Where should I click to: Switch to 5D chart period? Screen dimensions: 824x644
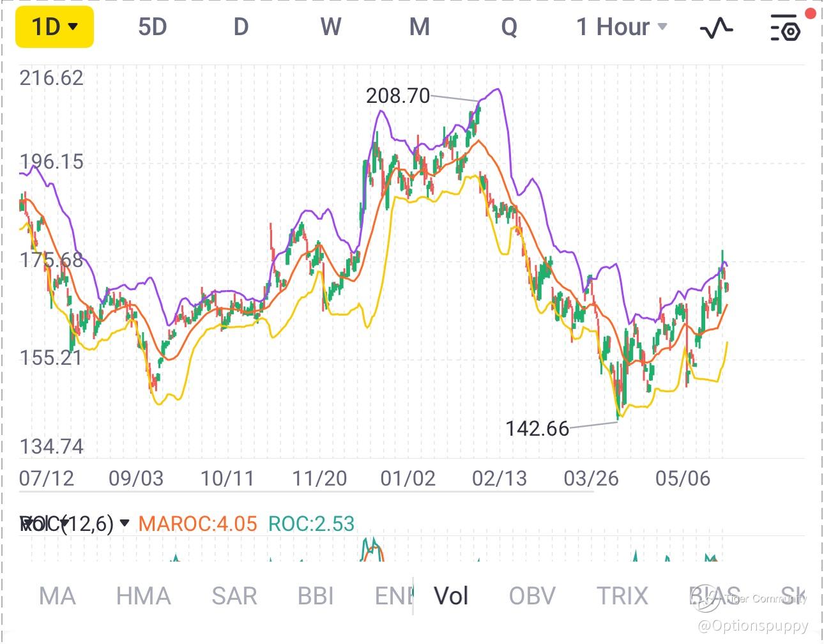pyautogui.click(x=152, y=27)
